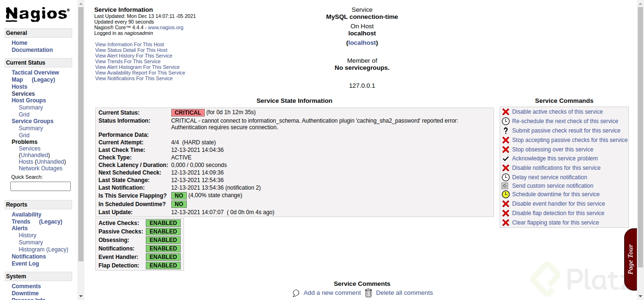
Task: Click the Quick Search input field
Action: click(41, 186)
